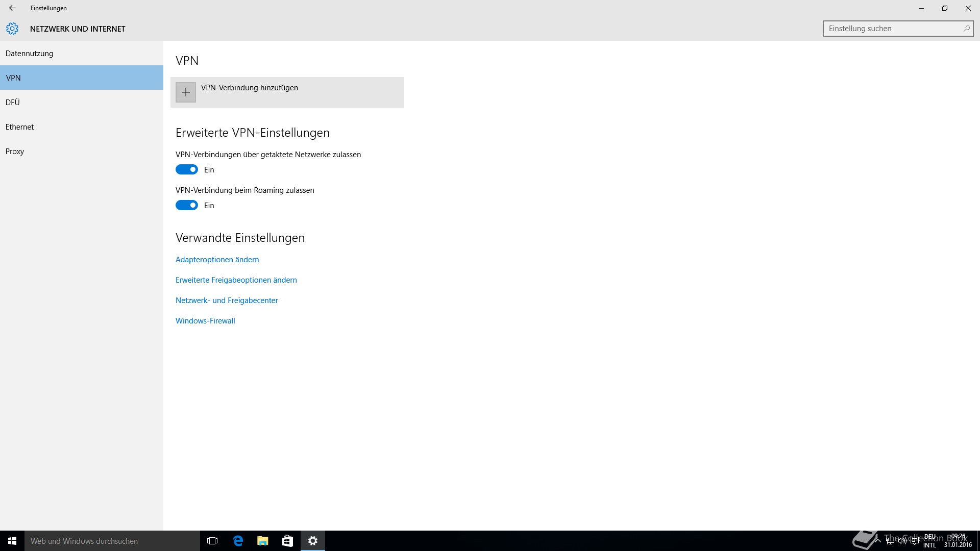The width and height of the screenshot is (980, 551).
Task: Disable VPN over metered networks toggle
Action: click(187, 169)
